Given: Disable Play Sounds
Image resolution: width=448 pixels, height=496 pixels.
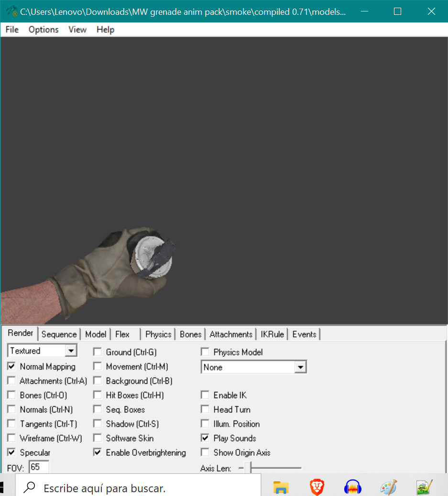Looking at the screenshot, I should point(205,438).
